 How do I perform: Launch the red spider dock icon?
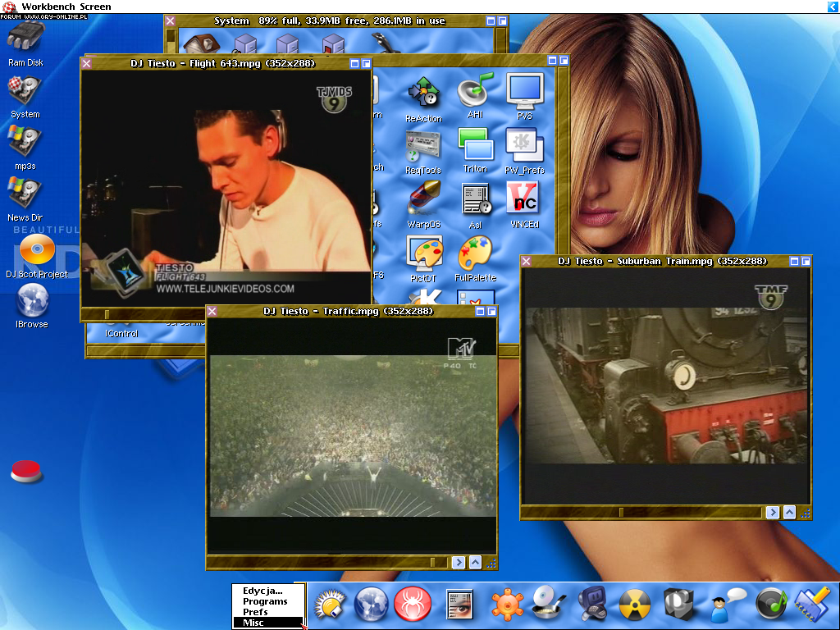click(x=413, y=604)
